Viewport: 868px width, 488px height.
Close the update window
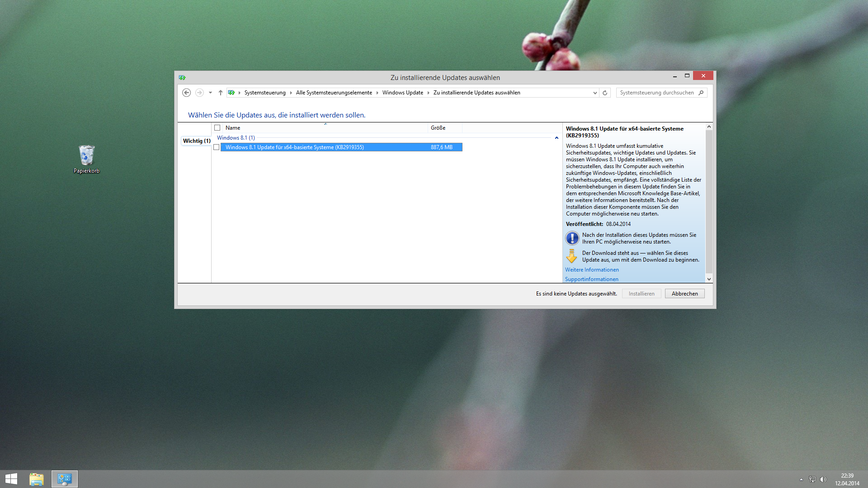(x=703, y=76)
